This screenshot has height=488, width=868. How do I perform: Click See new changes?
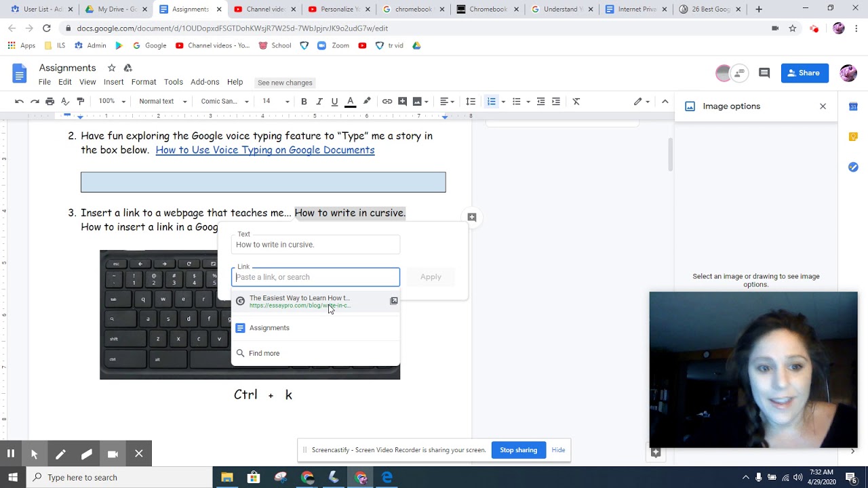tap(285, 83)
